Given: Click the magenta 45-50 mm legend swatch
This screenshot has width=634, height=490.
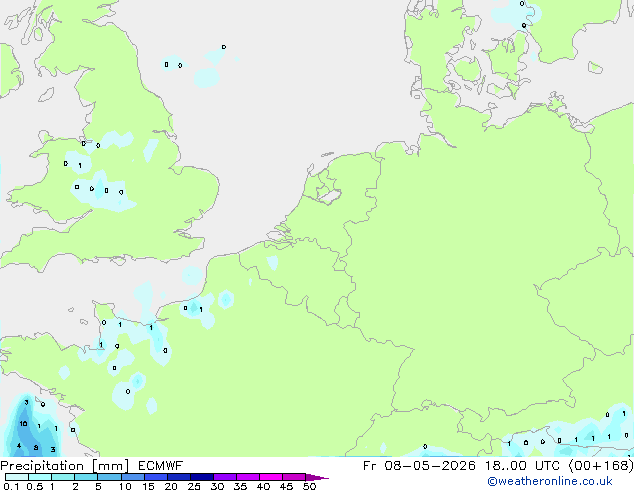Looking at the screenshot, I should 294,477.
